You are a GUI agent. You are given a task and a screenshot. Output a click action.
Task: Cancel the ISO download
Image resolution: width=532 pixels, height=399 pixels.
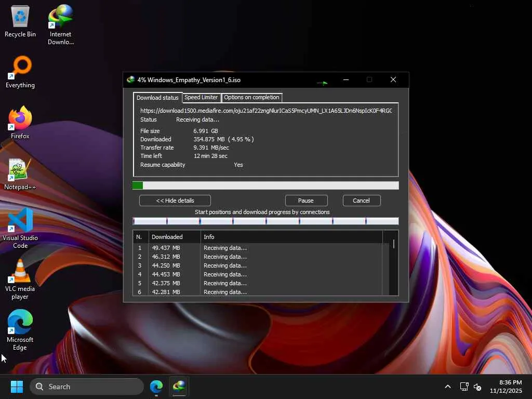coord(361,201)
